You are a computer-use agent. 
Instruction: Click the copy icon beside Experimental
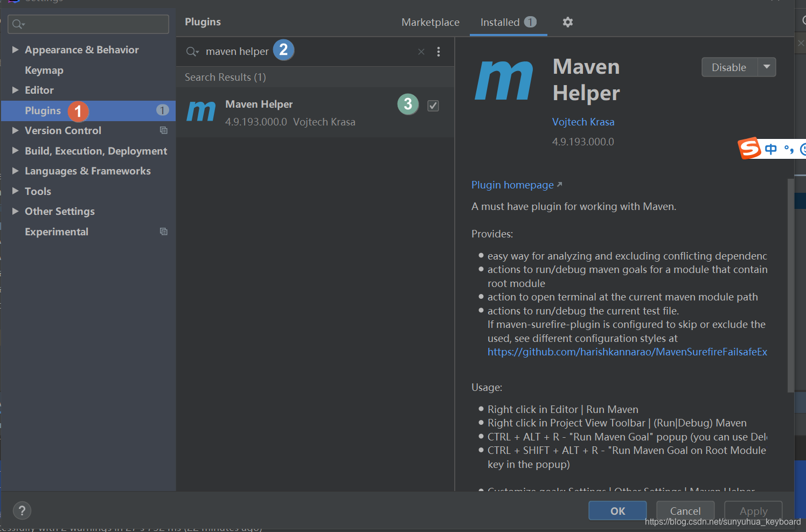[164, 232]
